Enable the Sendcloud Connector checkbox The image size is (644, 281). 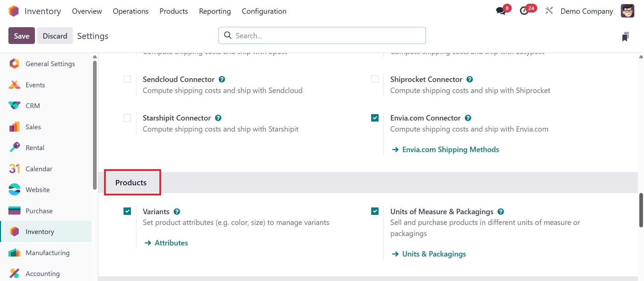(127, 79)
